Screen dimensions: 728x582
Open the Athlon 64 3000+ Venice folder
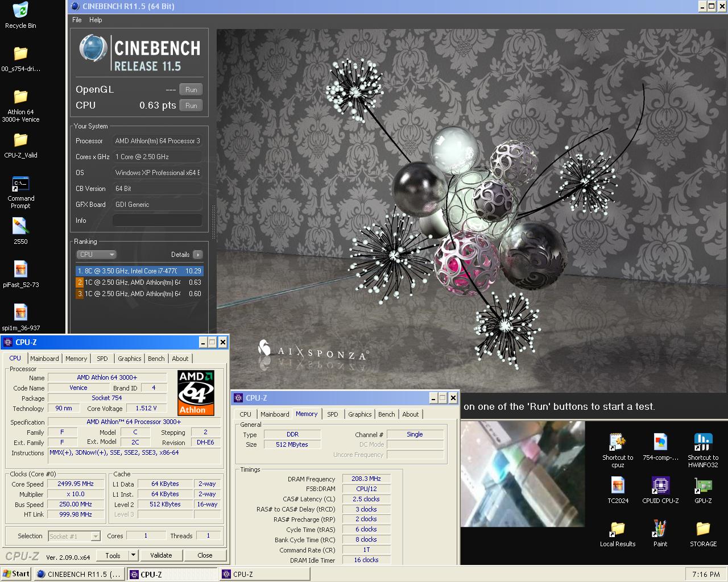coord(20,97)
